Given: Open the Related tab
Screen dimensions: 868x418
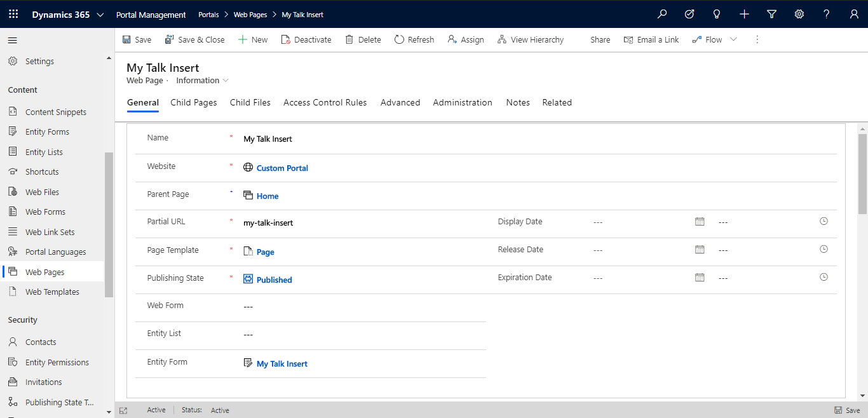Looking at the screenshot, I should point(557,102).
